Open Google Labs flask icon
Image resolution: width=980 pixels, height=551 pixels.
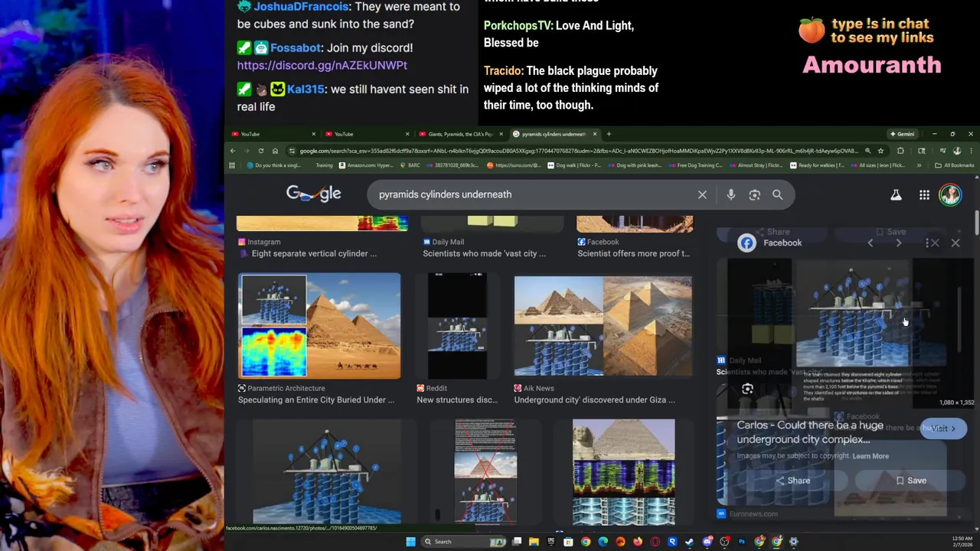896,195
